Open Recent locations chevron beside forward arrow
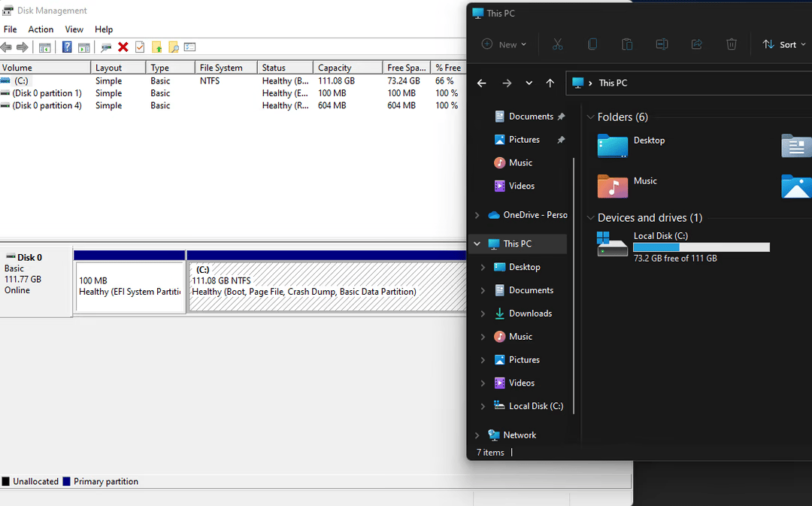 click(529, 83)
